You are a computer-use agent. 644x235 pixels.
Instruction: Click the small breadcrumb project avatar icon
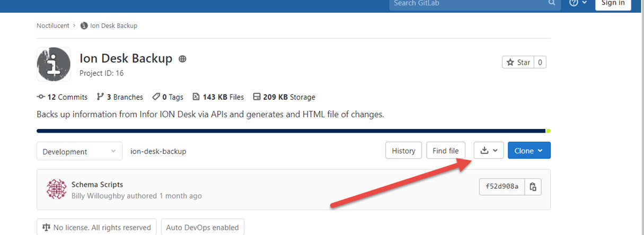click(x=84, y=25)
